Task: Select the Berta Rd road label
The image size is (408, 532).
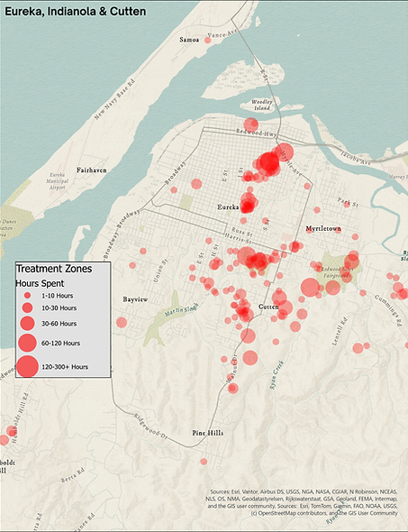Action: [73, 474]
